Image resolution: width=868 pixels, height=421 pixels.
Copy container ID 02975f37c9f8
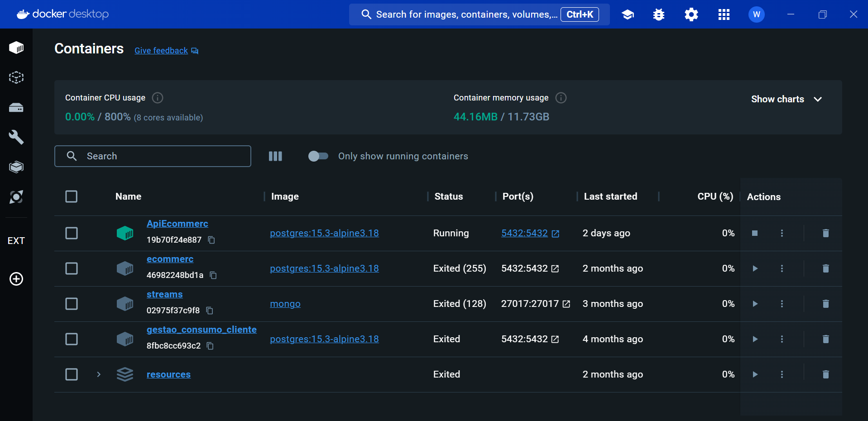[210, 311]
